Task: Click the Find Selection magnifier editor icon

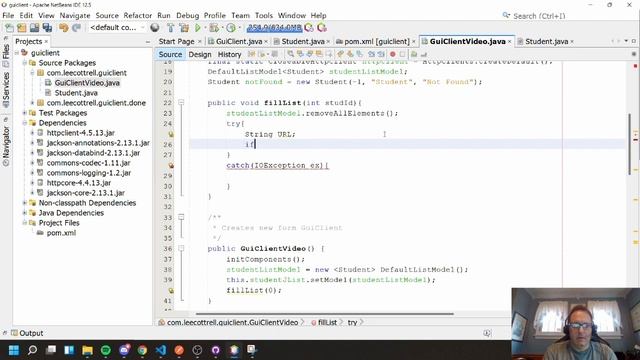Action: [x=290, y=54]
